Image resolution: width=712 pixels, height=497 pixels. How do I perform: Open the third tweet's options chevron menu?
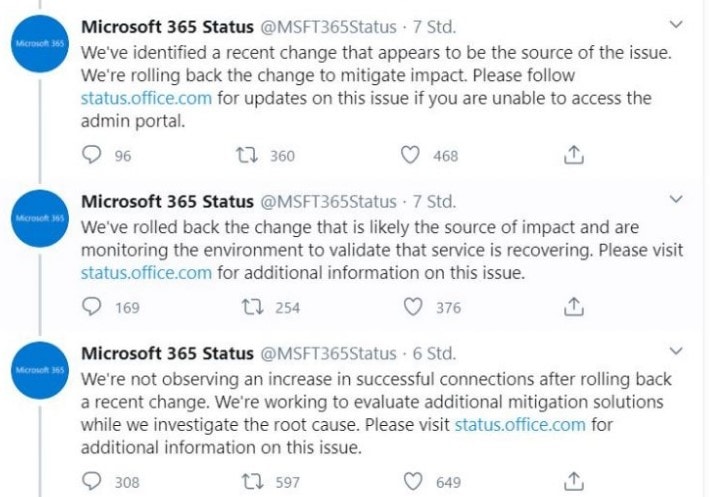coord(676,351)
